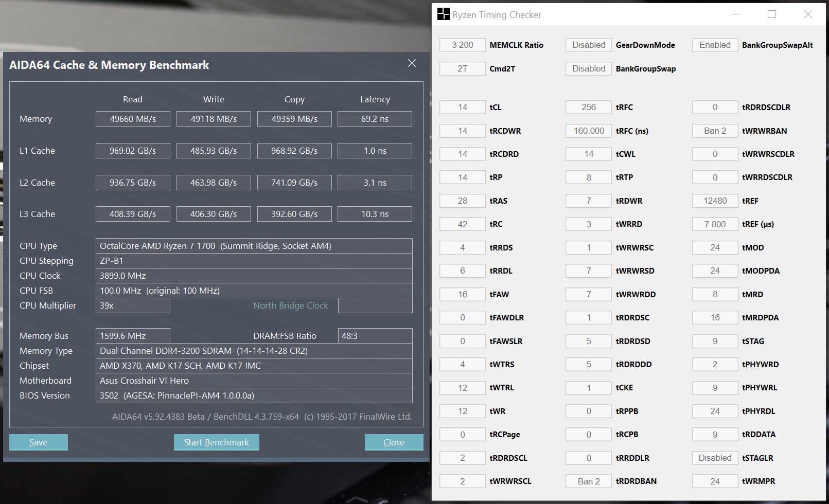Click the Memory Type field showing DDR4-3200

tap(254, 351)
